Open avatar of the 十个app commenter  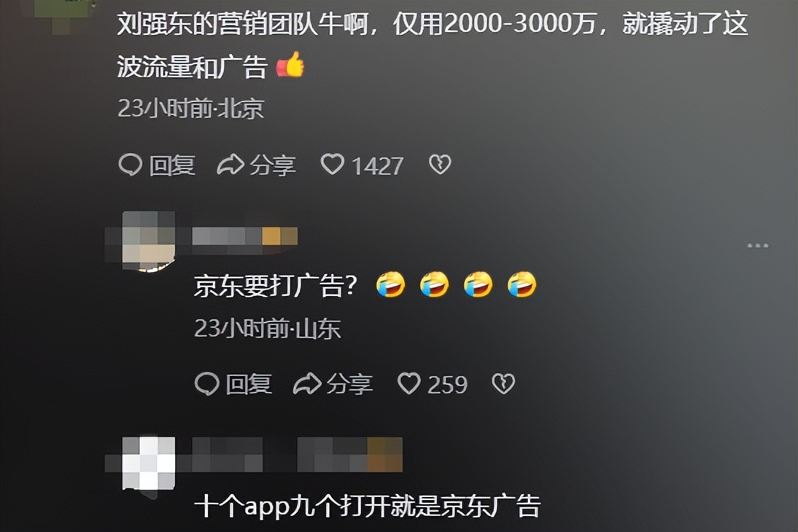point(149,463)
